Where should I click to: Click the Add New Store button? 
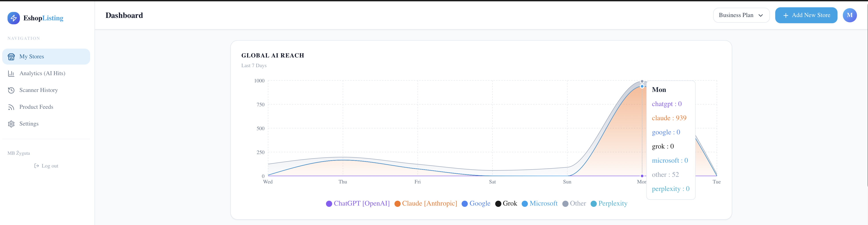click(806, 15)
